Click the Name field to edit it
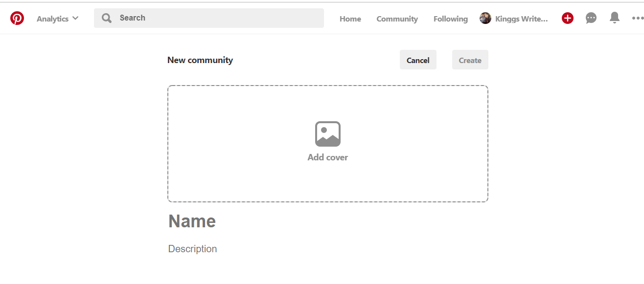This screenshot has height=284, width=644. (192, 221)
